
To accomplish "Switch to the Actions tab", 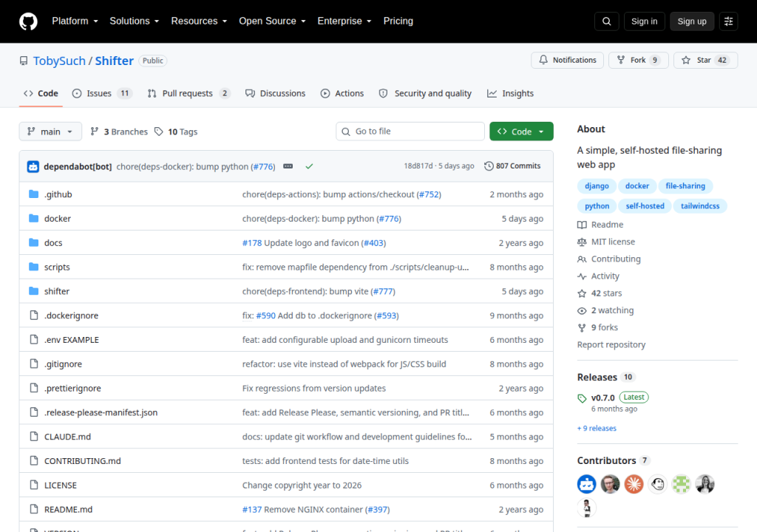I will click(342, 93).
